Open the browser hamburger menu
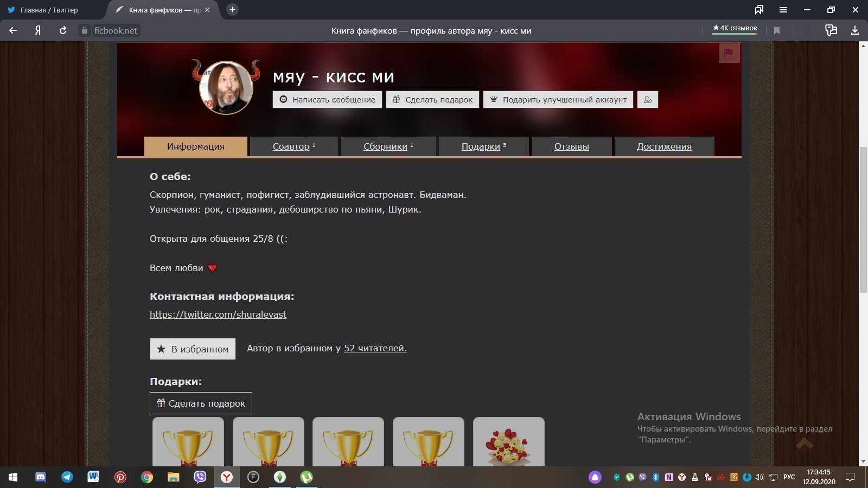Screen dimensions: 868x488 783,9
